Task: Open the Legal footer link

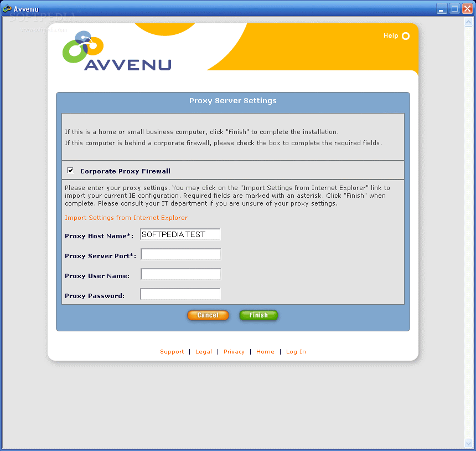Action: pyautogui.click(x=204, y=352)
